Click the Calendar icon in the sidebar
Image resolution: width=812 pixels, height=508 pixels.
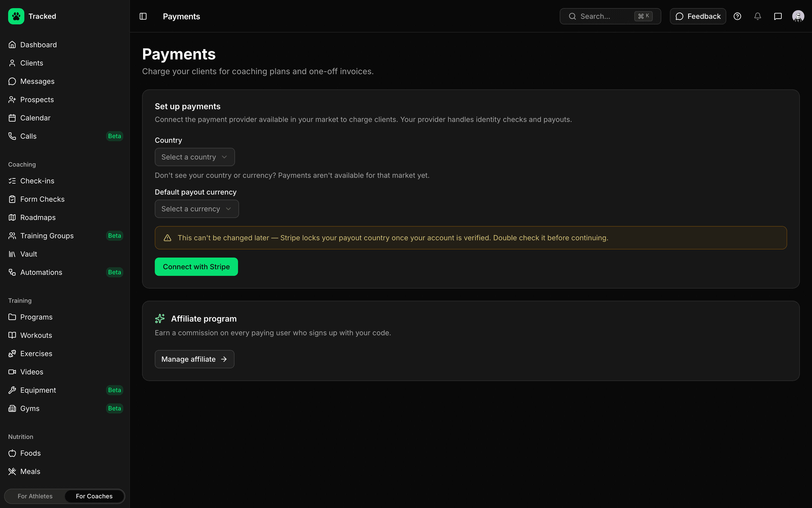pyautogui.click(x=12, y=118)
